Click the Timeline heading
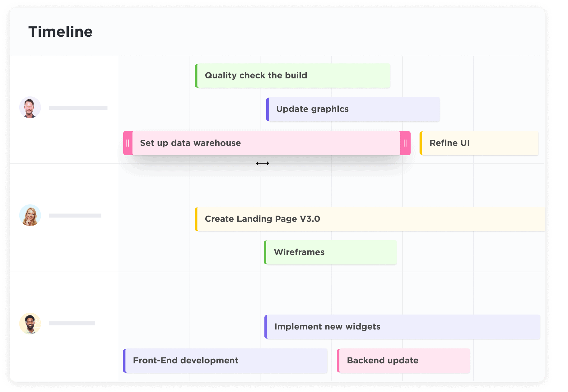The height and width of the screenshot is (392, 568). [61, 32]
